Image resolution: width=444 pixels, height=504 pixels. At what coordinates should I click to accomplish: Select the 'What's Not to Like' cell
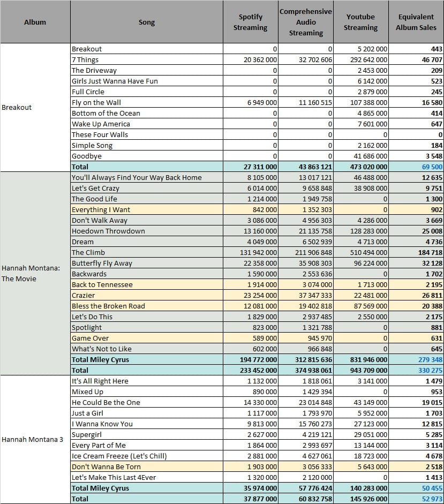(147, 349)
